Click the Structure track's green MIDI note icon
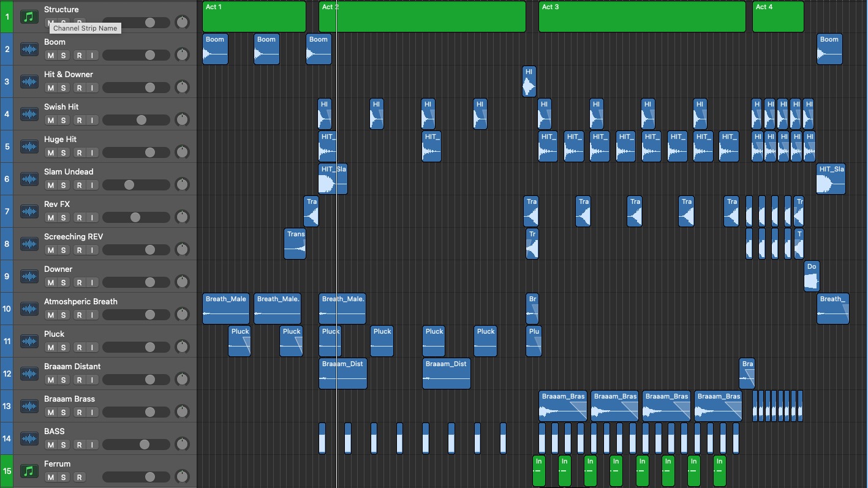868x488 pixels. click(29, 17)
